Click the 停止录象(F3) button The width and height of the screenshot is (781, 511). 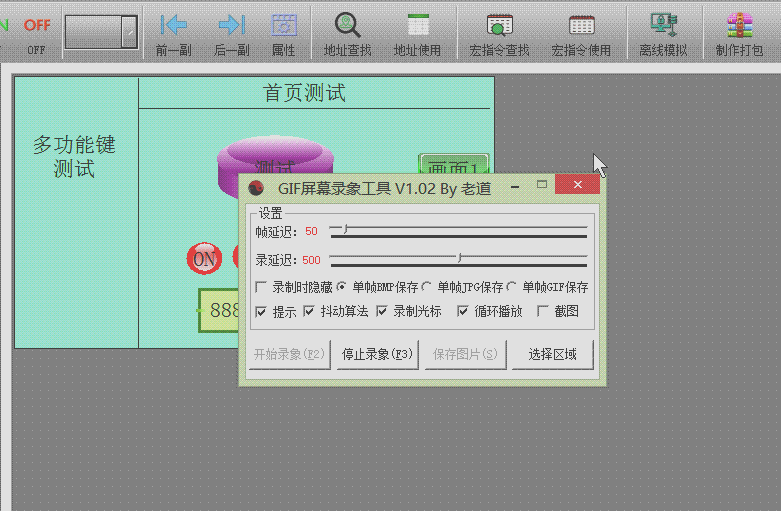[377, 354]
